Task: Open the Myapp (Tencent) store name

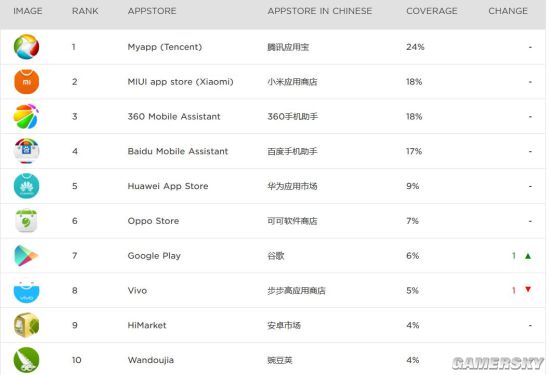Action: 165,47
